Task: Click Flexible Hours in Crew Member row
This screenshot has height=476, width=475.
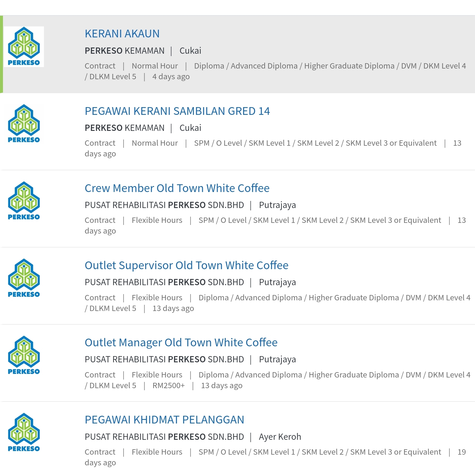Action: coord(157,220)
